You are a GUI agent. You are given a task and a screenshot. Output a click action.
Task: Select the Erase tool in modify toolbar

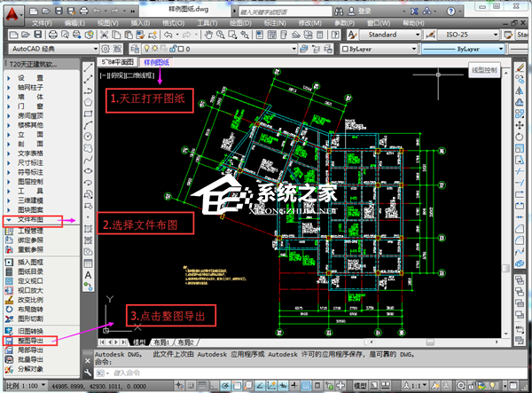(520, 68)
